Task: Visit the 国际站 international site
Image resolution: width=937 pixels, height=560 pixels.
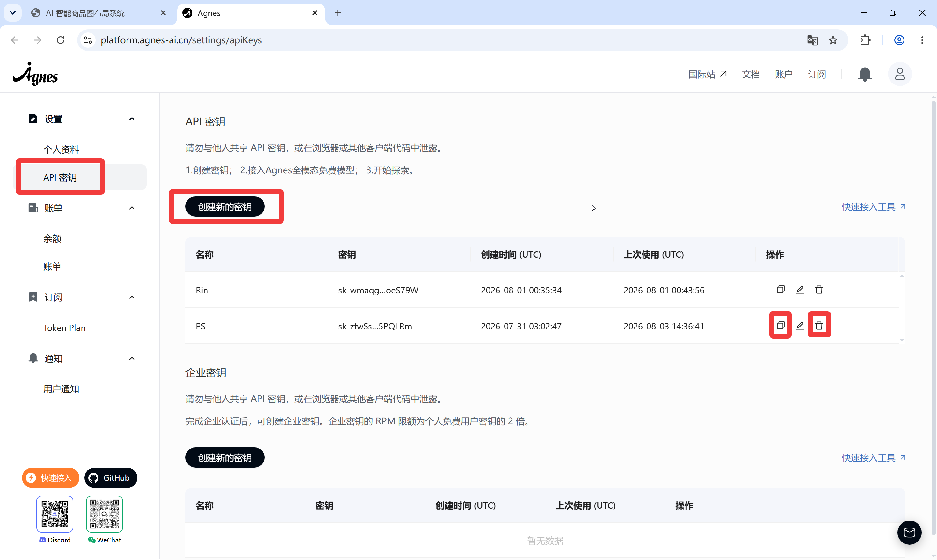Action: (x=708, y=74)
